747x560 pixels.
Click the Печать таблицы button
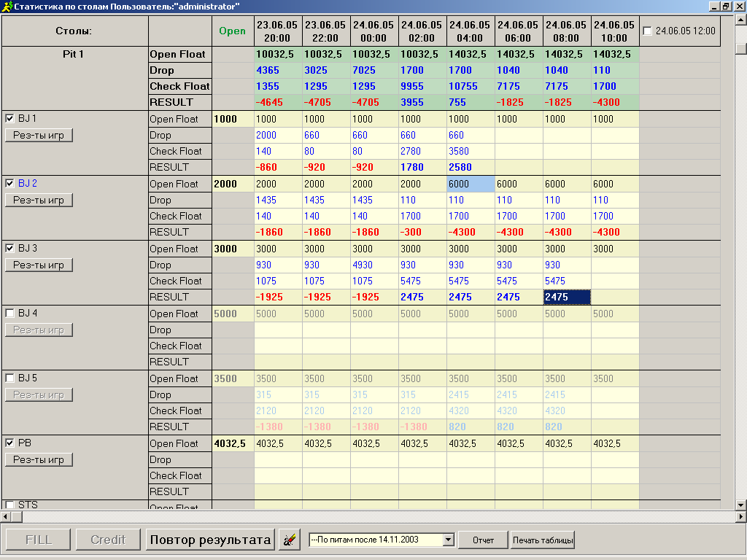click(543, 540)
